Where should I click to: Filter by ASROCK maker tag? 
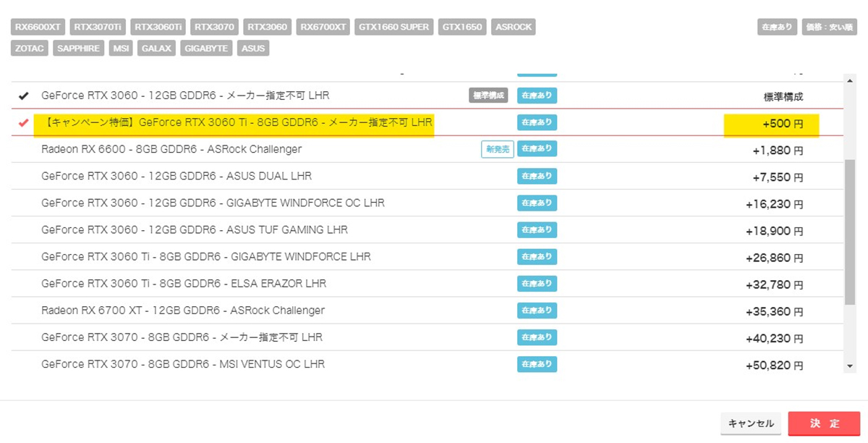[x=513, y=27]
